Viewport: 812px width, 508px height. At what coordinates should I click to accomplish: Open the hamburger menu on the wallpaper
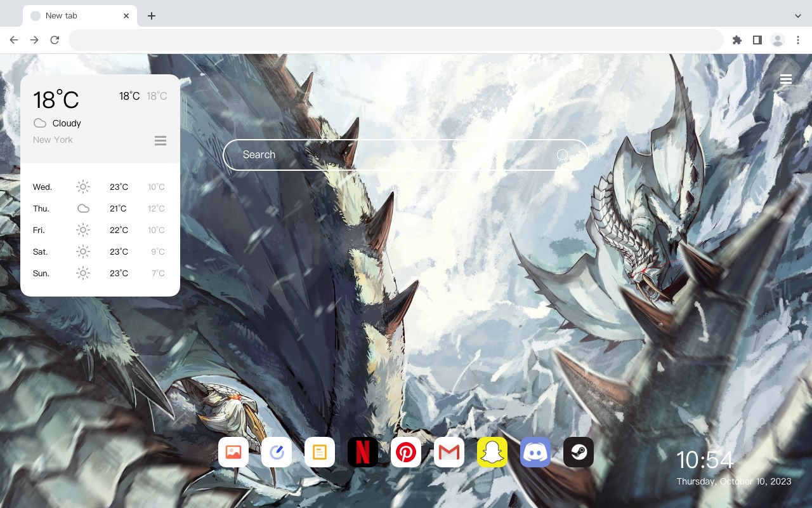(x=786, y=79)
